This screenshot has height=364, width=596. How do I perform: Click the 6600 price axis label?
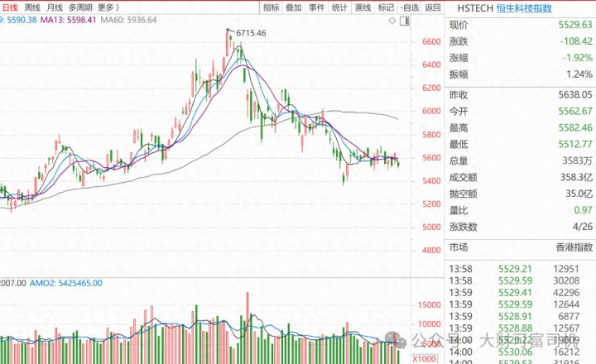tap(431, 42)
